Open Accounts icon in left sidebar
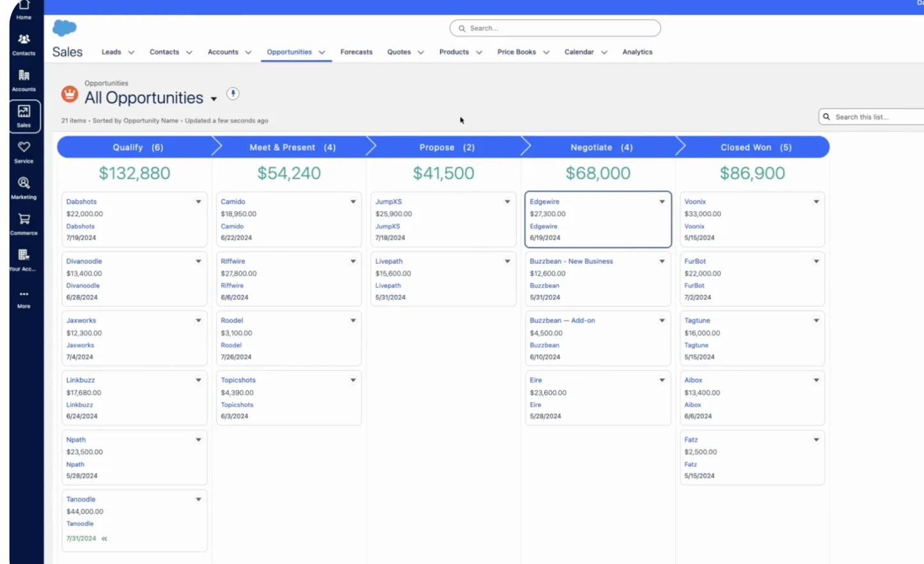Screen dimensions: 924x564 pos(24,81)
